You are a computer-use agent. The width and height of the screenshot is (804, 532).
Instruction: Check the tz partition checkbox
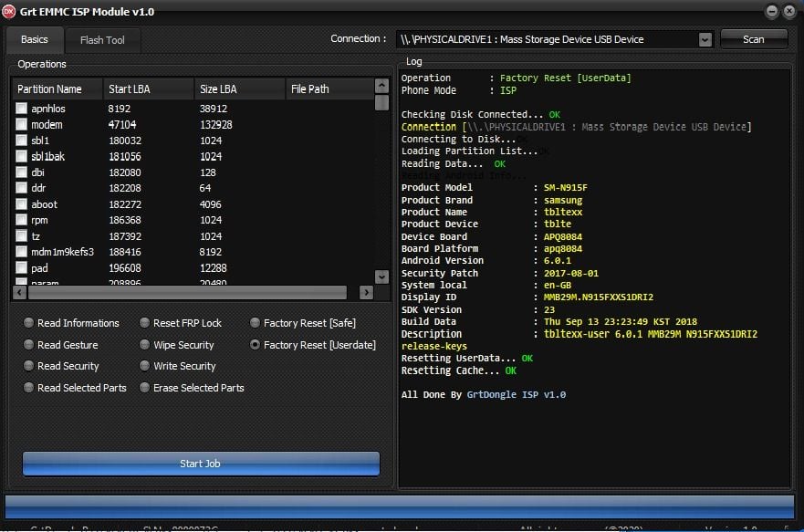point(22,235)
